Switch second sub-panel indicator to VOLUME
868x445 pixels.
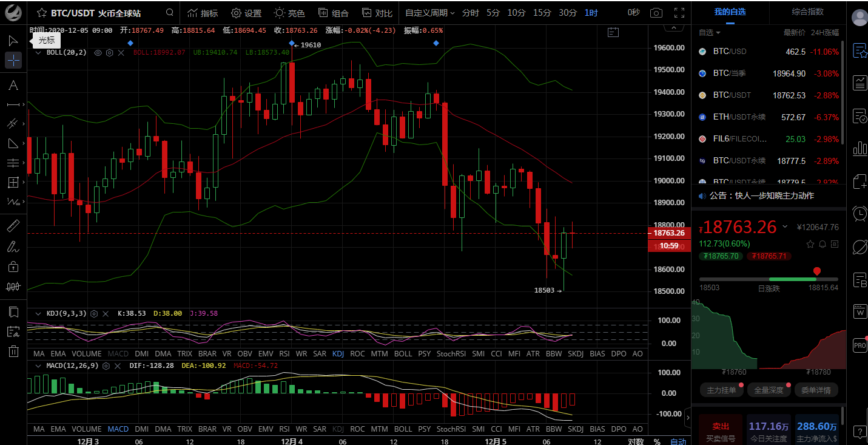pos(87,429)
